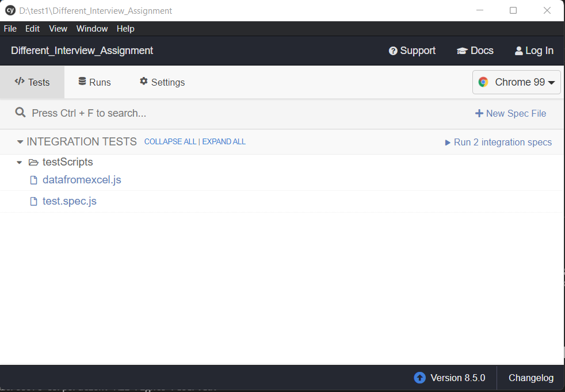This screenshot has height=392, width=565.
Task: Switch to the Tests tab
Action: point(32,82)
